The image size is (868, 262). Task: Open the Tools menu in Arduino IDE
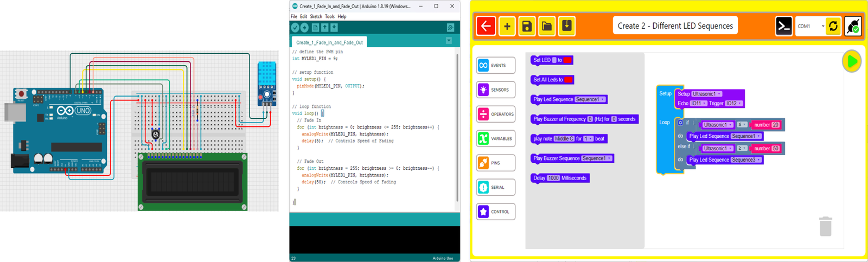[x=330, y=17]
